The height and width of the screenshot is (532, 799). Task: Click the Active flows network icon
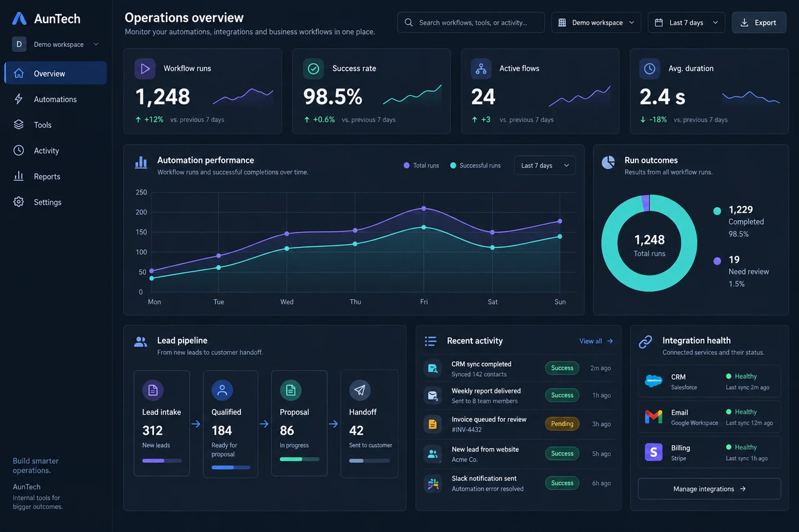(x=481, y=69)
